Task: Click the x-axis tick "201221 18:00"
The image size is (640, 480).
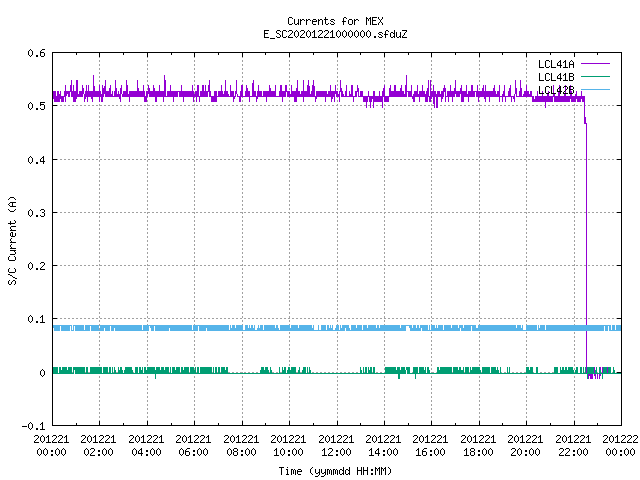Action: 478,446
